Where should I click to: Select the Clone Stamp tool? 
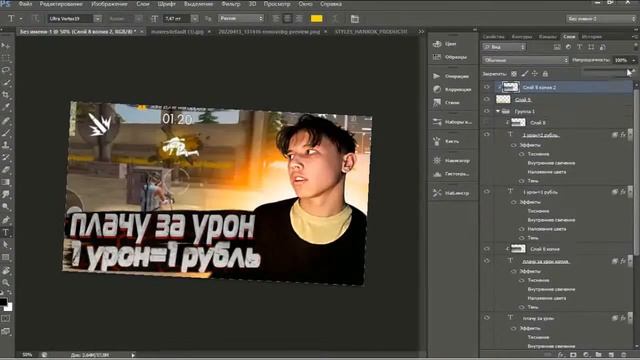(6, 144)
